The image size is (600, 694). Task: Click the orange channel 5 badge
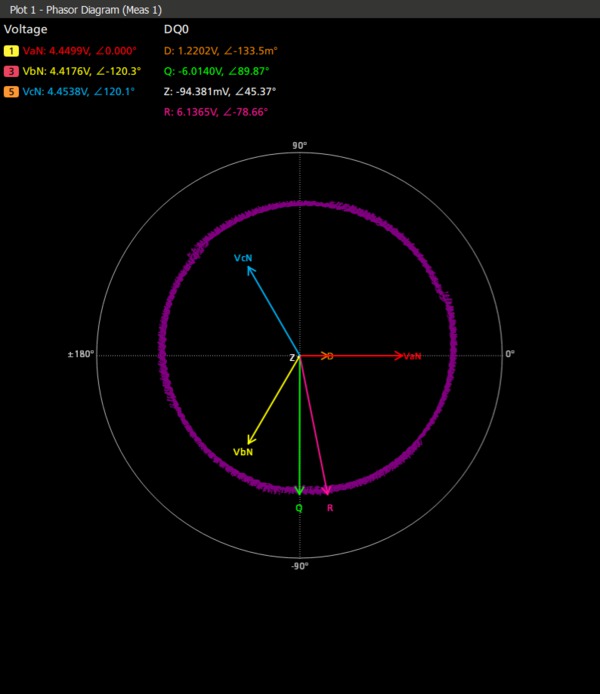click(10, 91)
